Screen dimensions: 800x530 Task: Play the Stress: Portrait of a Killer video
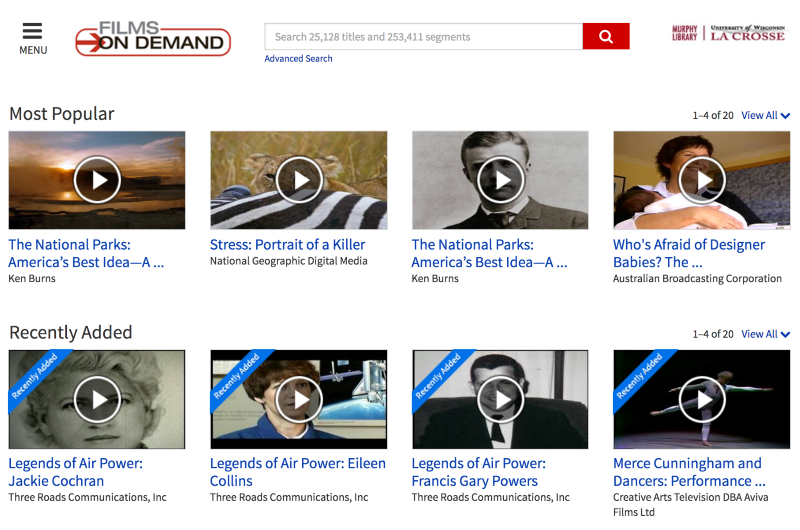pos(299,180)
